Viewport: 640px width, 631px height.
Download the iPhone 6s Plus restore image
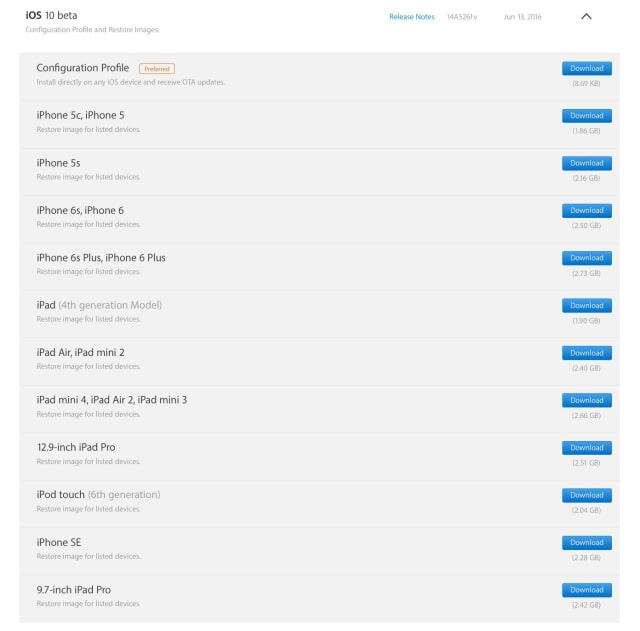pos(586,258)
